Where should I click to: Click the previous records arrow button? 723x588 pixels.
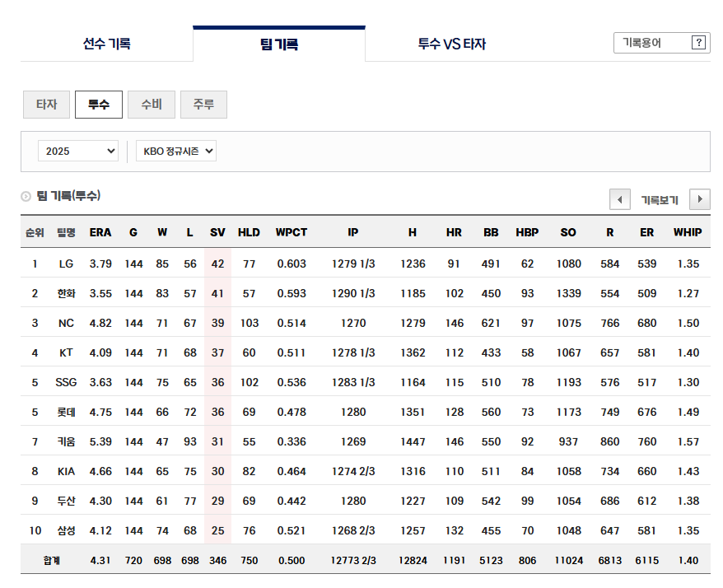(x=620, y=199)
